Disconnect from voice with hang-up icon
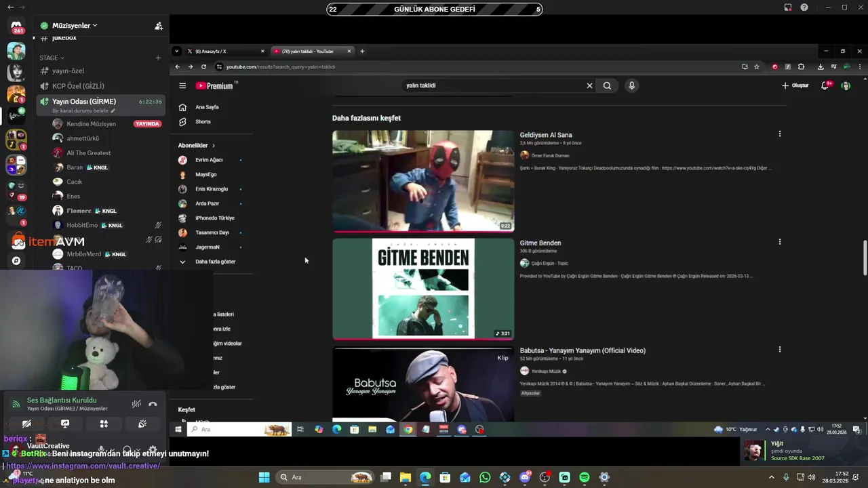The height and width of the screenshot is (488, 868). coord(153,405)
